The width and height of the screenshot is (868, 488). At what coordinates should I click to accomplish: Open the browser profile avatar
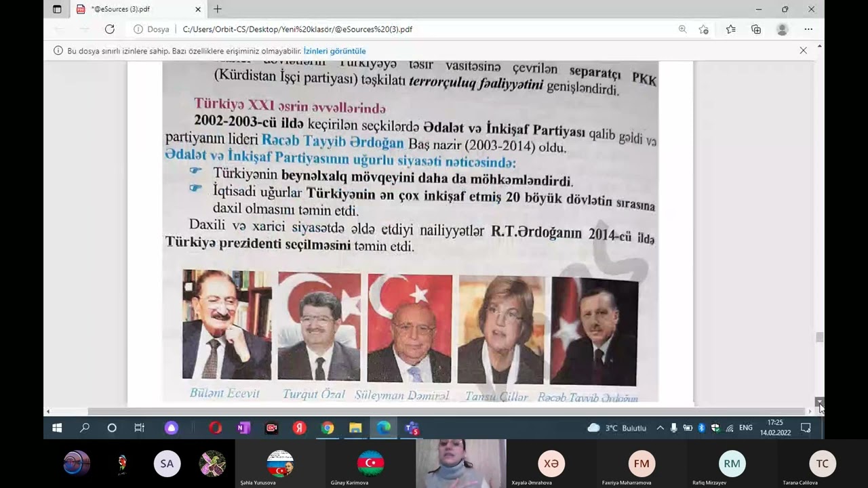(782, 29)
